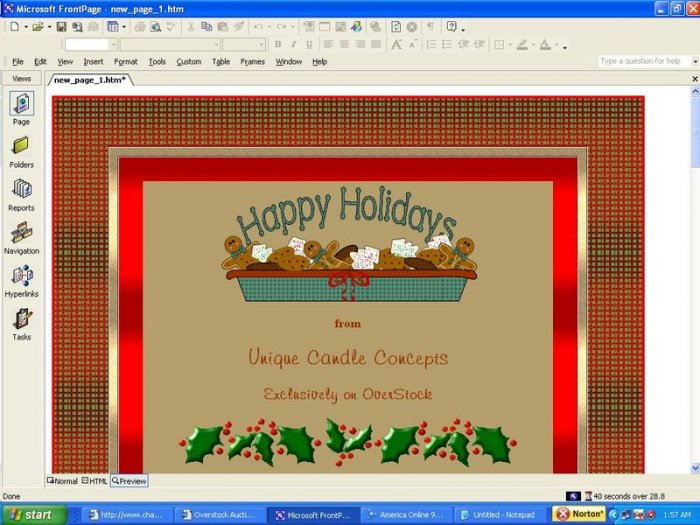Click the Print toolbar icon
The height and width of the screenshot is (525, 700).
(140, 27)
